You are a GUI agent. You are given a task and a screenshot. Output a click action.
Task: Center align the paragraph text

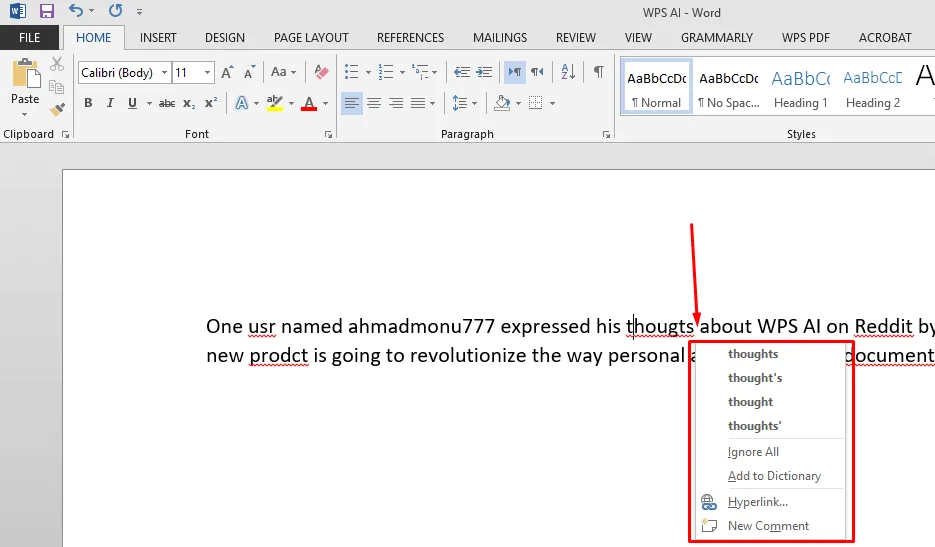pyautogui.click(x=374, y=103)
